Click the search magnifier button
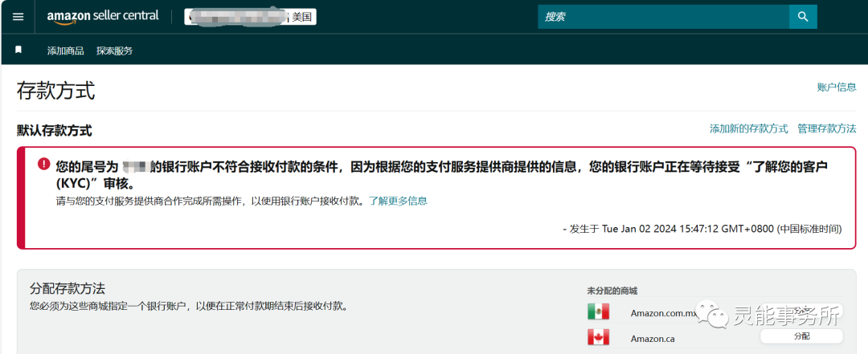868x354 pixels. (x=803, y=17)
